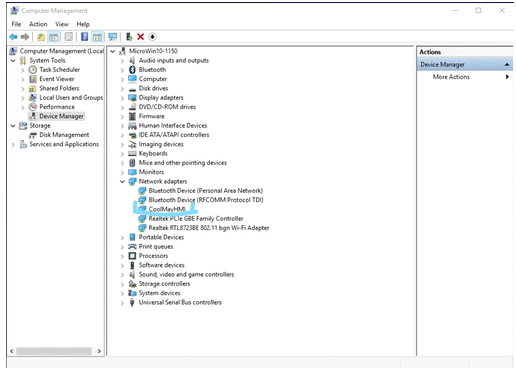Click the Keyboards category icon
The height and width of the screenshot is (373, 516).
tap(132, 154)
